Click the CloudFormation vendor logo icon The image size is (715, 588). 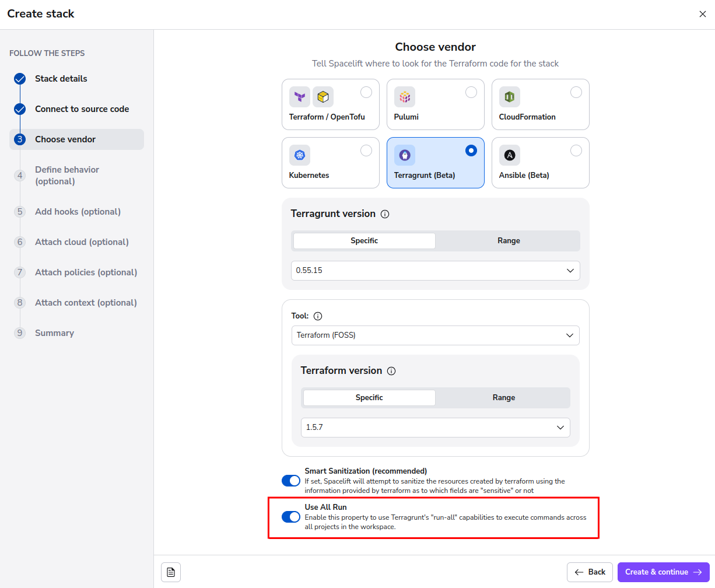(509, 97)
